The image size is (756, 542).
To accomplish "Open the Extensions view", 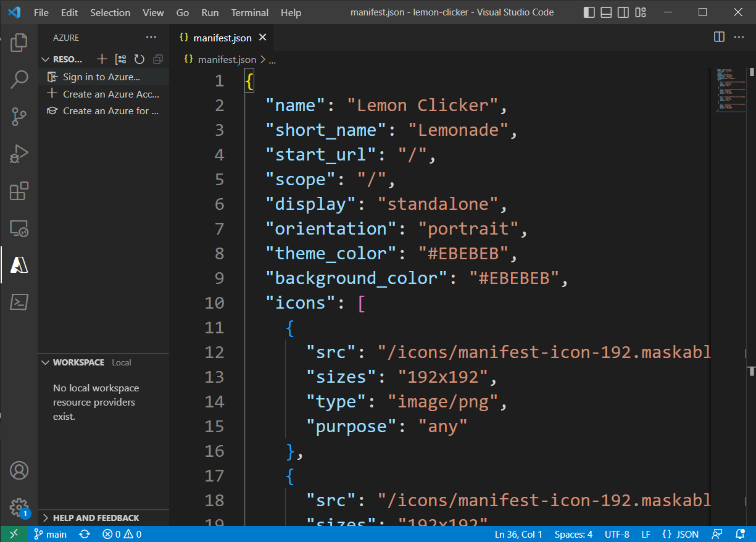I will (19, 191).
